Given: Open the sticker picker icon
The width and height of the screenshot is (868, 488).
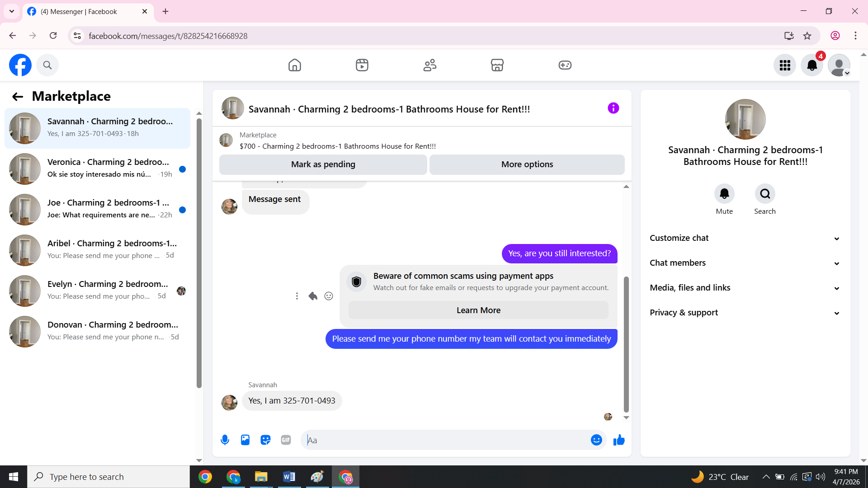Looking at the screenshot, I should [265, 440].
